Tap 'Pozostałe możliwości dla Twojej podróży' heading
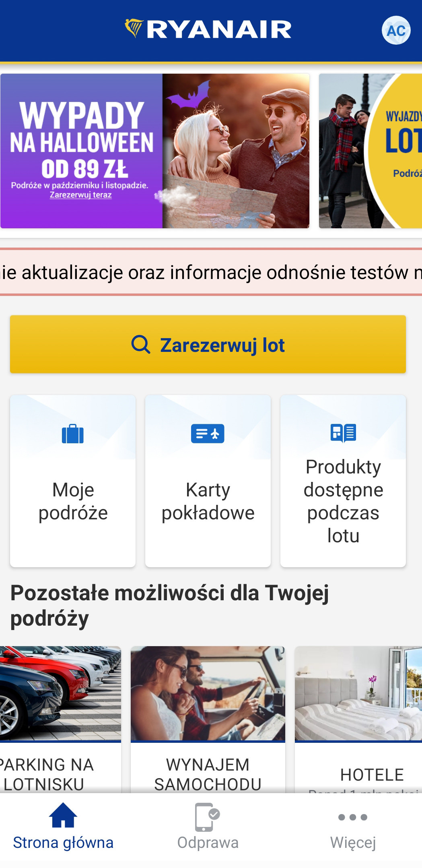Image resolution: width=422 pixels, height=868 pixels. coord(170,606)
